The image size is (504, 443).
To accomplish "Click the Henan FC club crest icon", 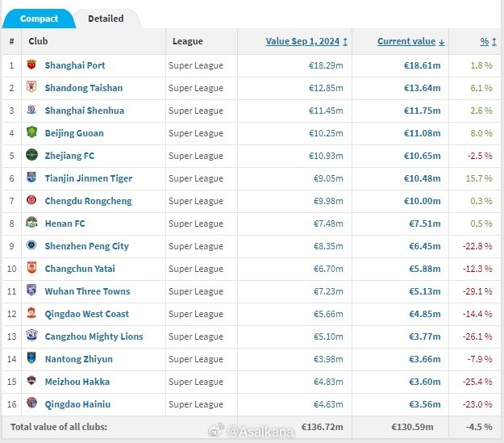I will click(x=31, y=224).
